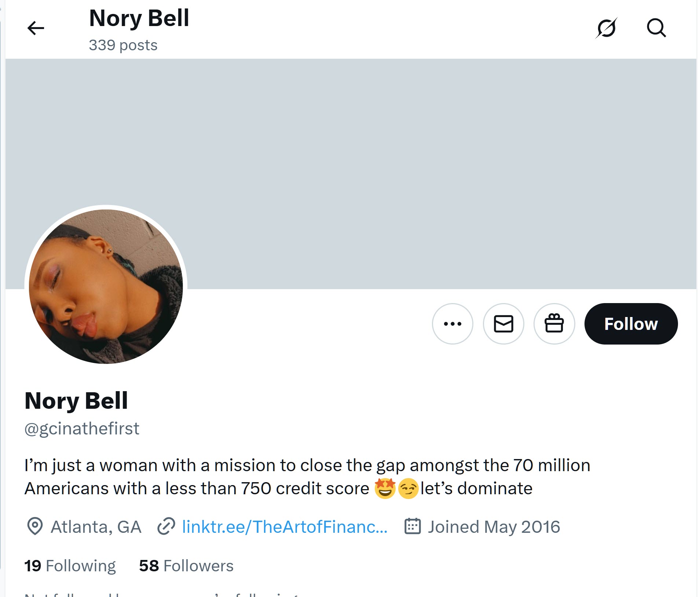Follow the Nory Bell account
Image resolution: width=700 pixels, height=597 pixels.
[631, 324]
